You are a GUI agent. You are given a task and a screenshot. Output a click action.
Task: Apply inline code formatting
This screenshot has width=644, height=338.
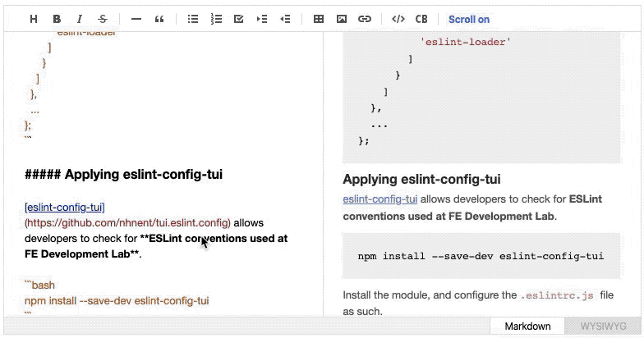coord(398,19)
